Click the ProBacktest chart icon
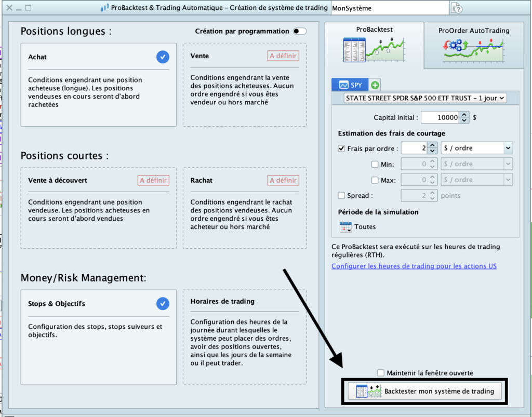The width and height of the screenshot is (532, 417). (374, 49)
